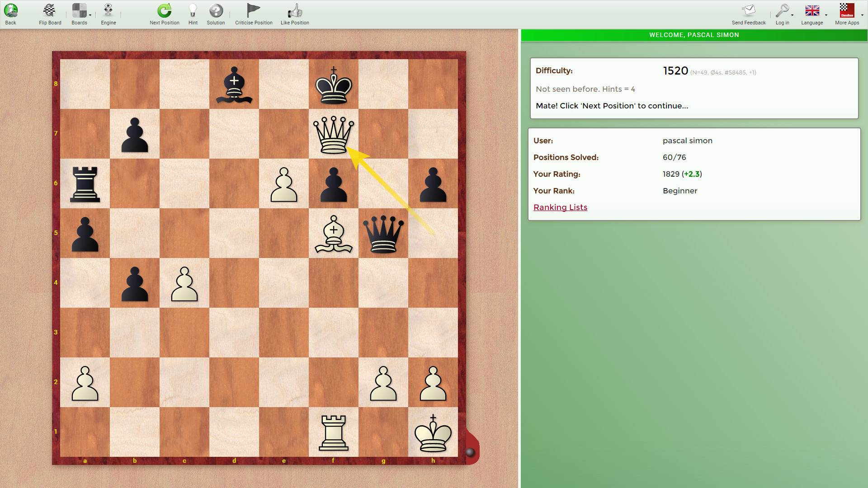Screen dimensions: 868x488
Task: Click the Next Position green arrow icon
Action: click(164, 10)
